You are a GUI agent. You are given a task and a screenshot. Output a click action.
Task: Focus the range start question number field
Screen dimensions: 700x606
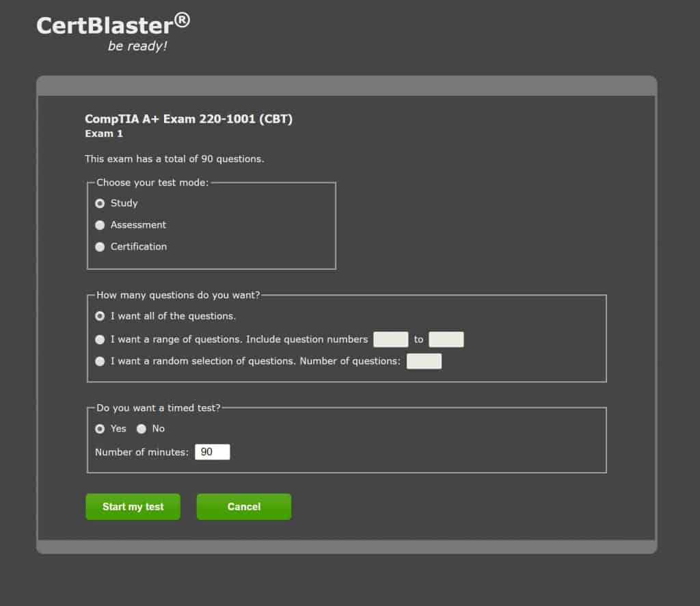[x=390, y=339]
